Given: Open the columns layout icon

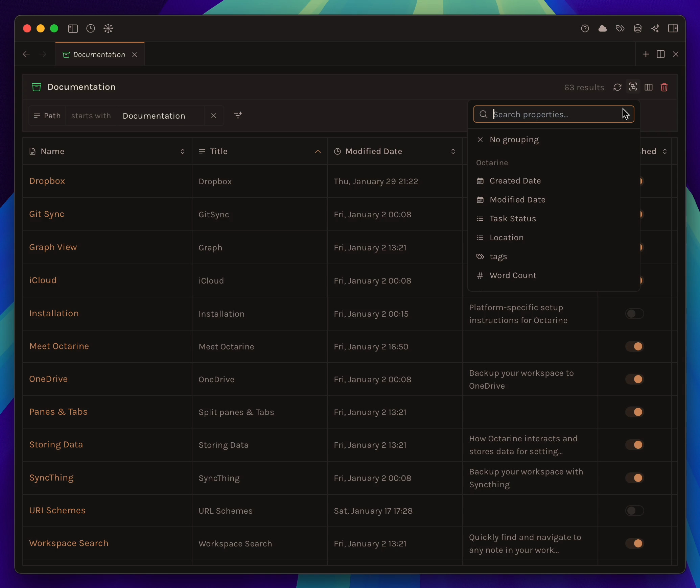Looking at the screenshot, I should coord(649,88).
